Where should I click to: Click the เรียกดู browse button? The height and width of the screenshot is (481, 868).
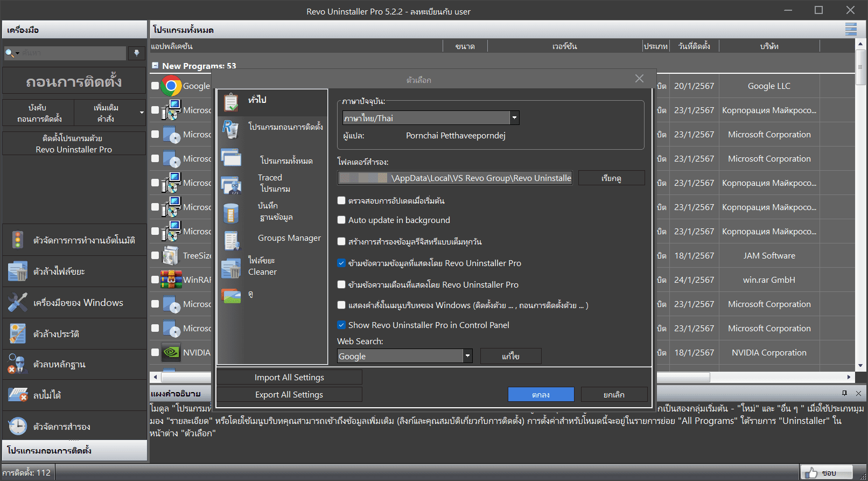tap(611, 178)
